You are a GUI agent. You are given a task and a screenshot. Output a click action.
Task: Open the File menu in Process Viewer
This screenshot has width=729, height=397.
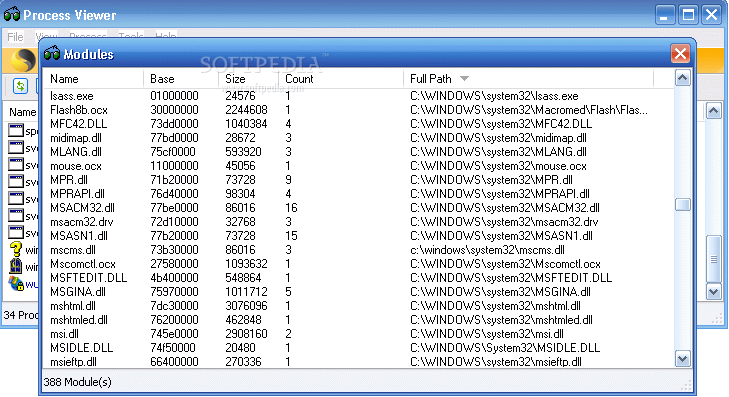coord(15,36)
